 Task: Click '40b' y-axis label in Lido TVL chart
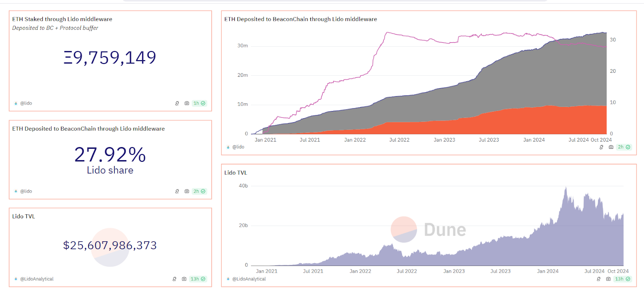tap(243, 186)
